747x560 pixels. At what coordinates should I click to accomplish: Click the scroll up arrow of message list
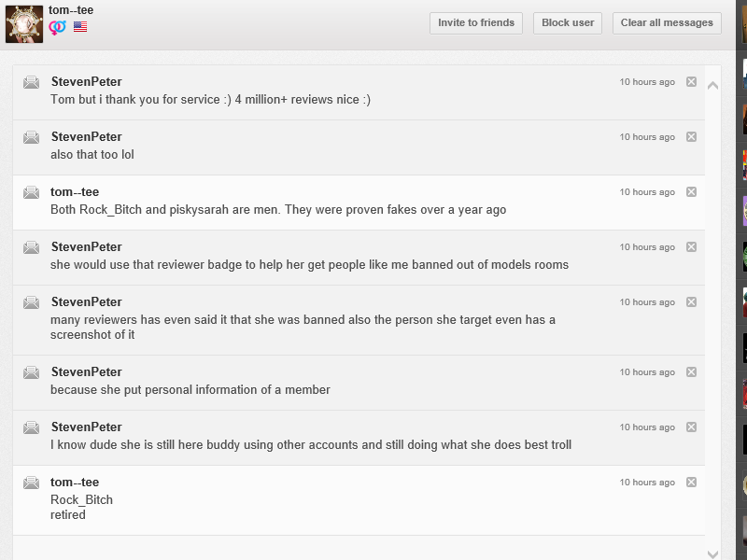(712, 86)
